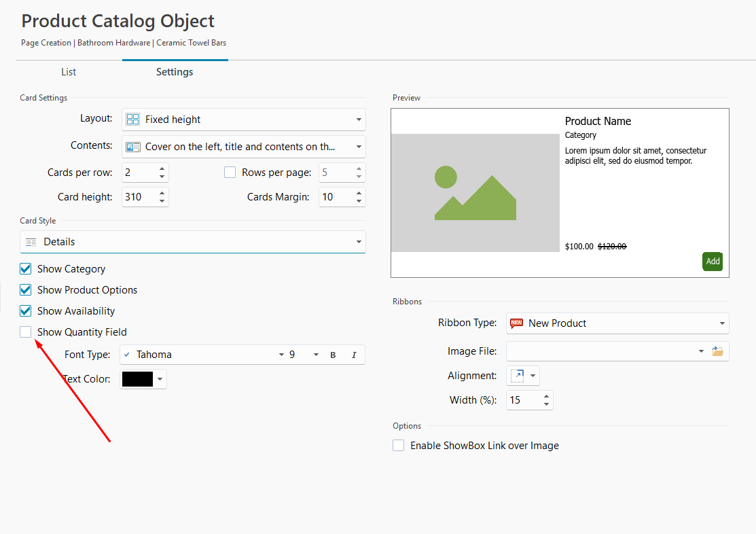Switch to the List tab
The width and height of the screenshot is (756, 534).
[69, 72]
